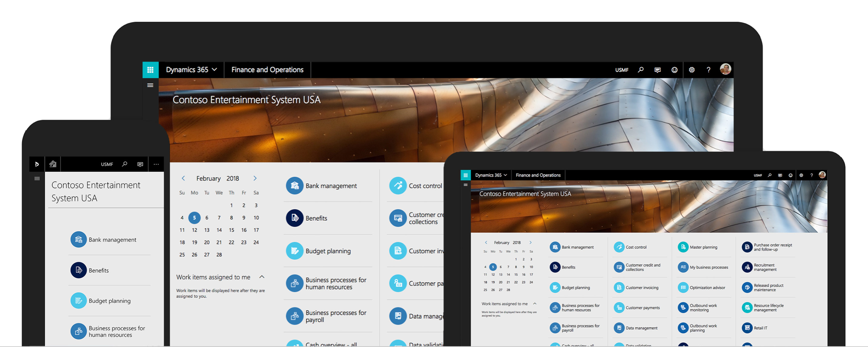Collapse Work items assigned to me on tablet
Viewport: 868px width, 347px height.
click(535, 304)
